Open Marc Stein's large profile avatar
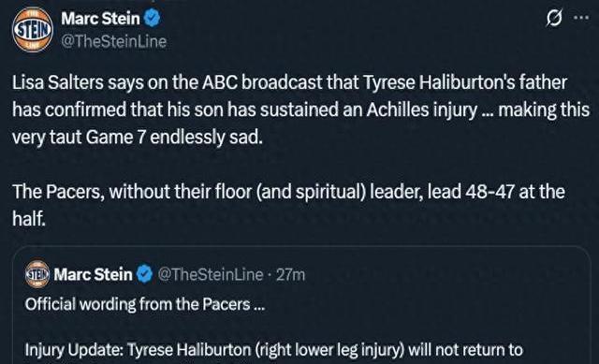The image size is (599, 364). click(33, 30)
